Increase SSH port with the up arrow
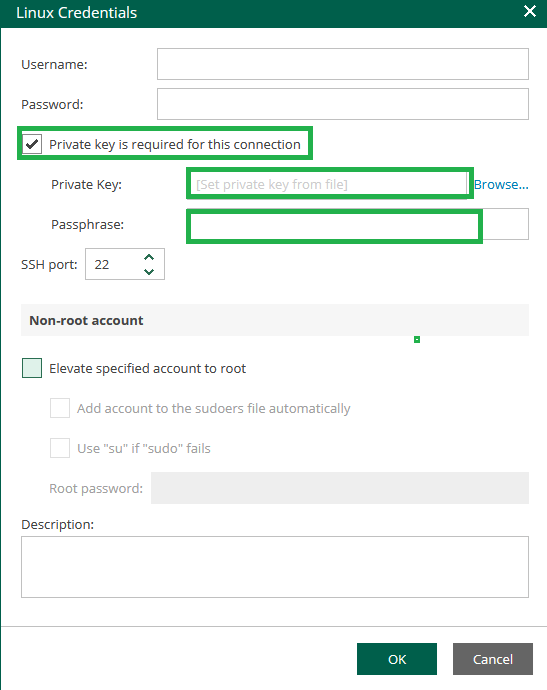The height and width of the screenshot is (690, 547). [149, 257]
